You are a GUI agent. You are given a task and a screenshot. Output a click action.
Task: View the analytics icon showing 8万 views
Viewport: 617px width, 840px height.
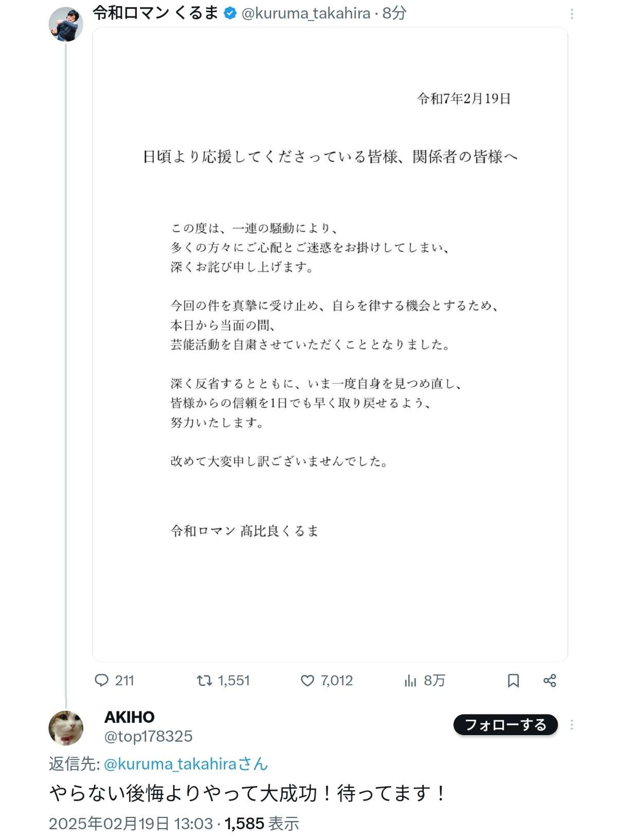coord(410,681)
